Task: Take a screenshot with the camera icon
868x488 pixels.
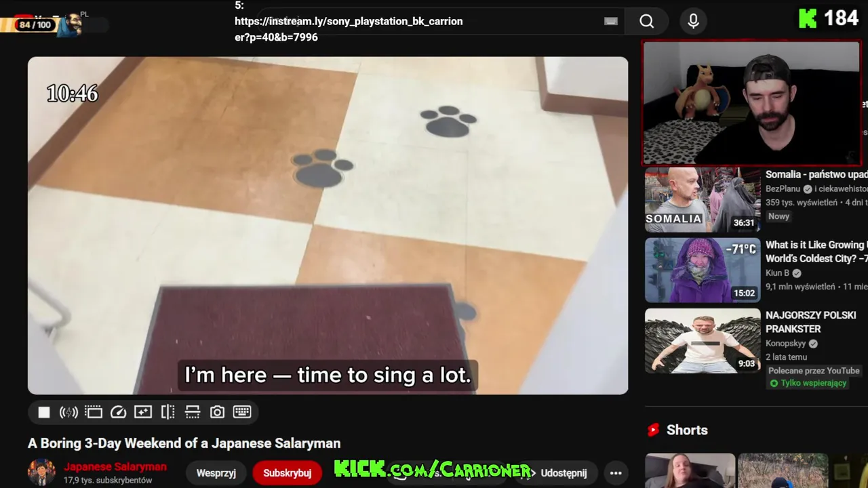Action: [x=217, y=412]
